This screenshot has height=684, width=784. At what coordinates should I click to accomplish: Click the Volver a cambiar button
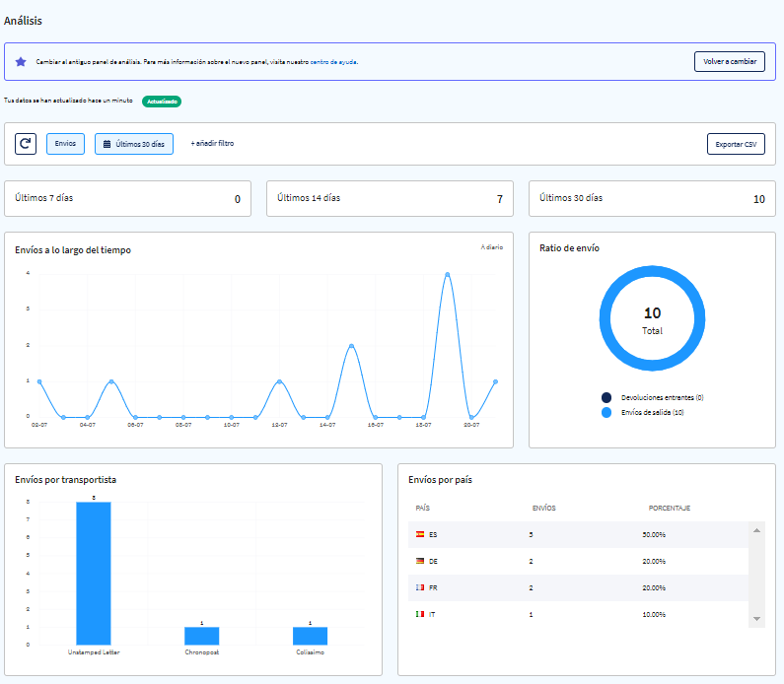(x=730, y=61)
